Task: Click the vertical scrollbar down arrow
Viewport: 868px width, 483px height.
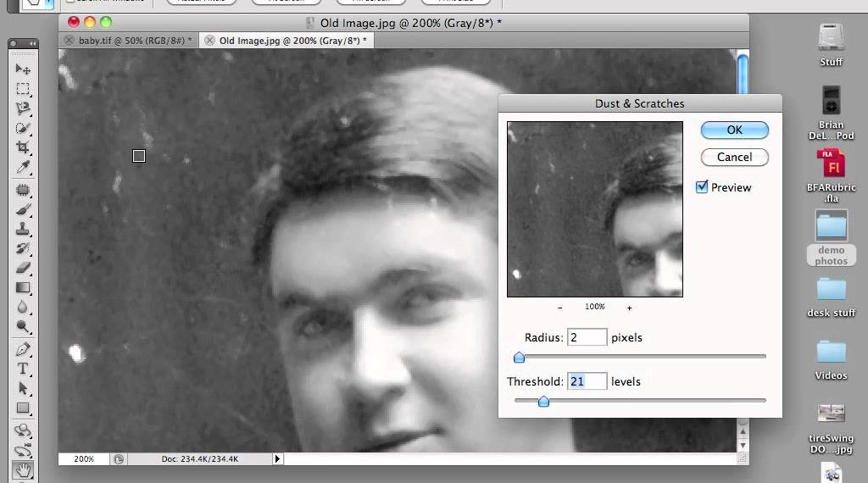Action: pyautogui.click(x=743, y=445)
